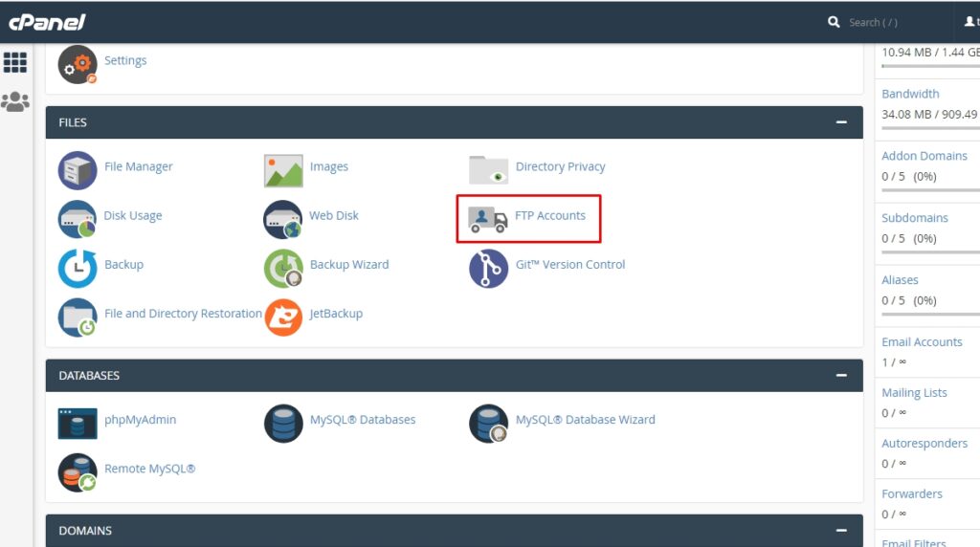Click the Disk Usage icon

[x=77, y=219]
